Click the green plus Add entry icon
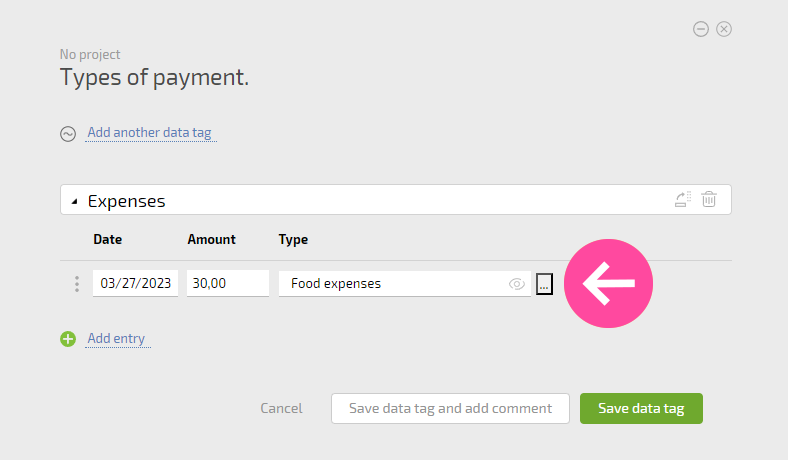The width and height of the screenshot is (788, 460). tap(68, 339)
